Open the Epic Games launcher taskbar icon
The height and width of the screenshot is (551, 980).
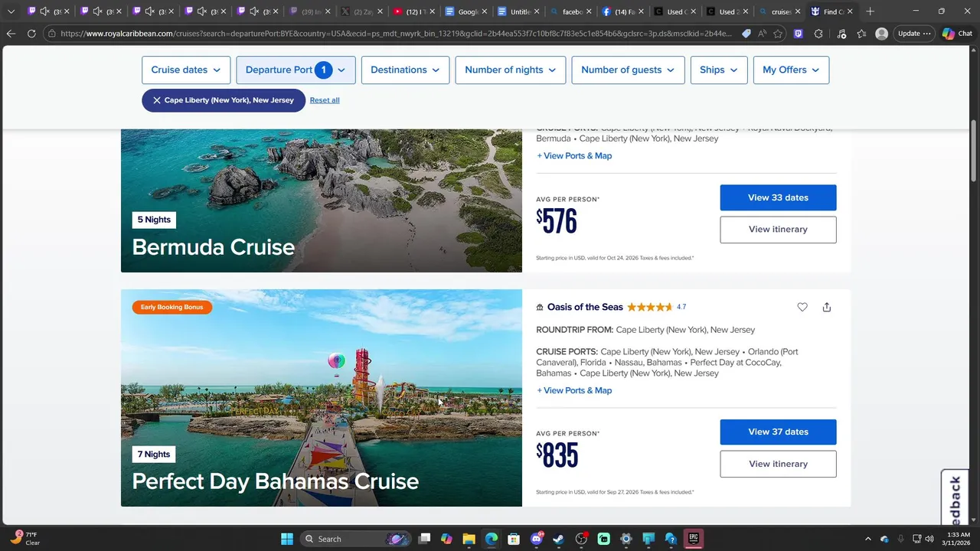pos(693,539)
